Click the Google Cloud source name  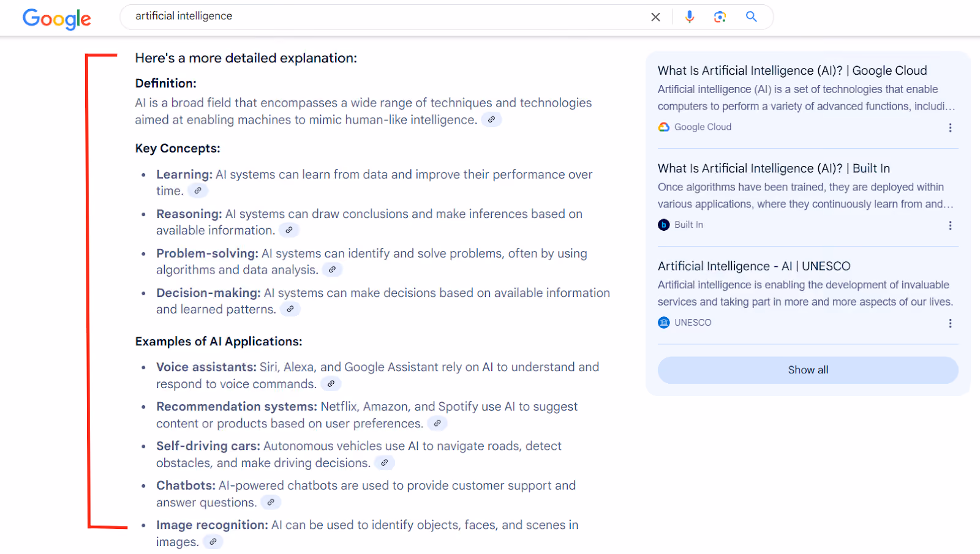coord(703,127)
